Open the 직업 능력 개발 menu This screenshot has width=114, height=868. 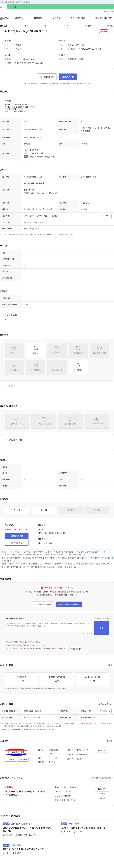click(x=78, y=18)
